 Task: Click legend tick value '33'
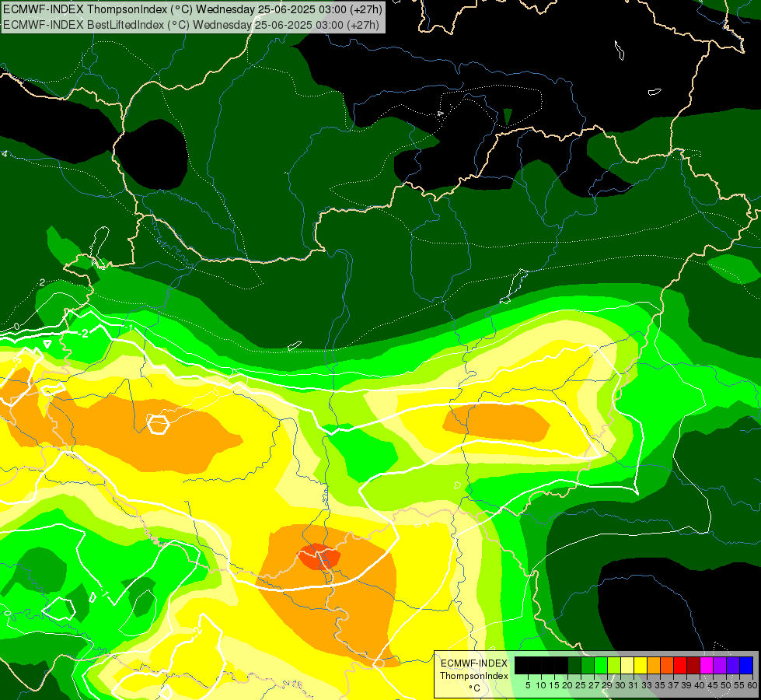[x=647, y=685]
